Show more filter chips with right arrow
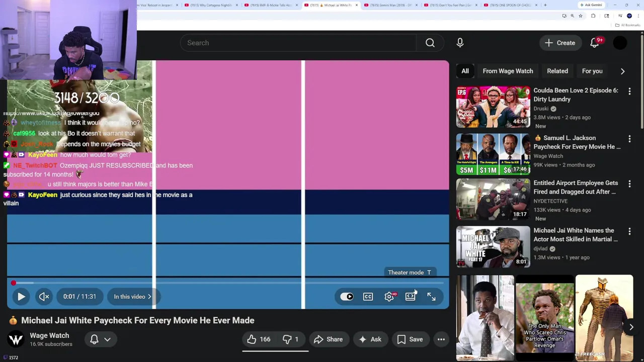644x362 pixels. [x=622, y=71]
